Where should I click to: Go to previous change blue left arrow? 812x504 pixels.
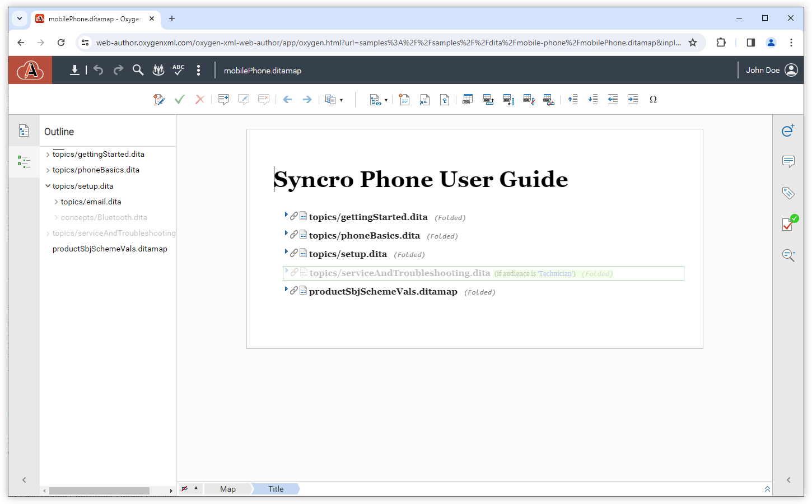[x=287, y=100]
